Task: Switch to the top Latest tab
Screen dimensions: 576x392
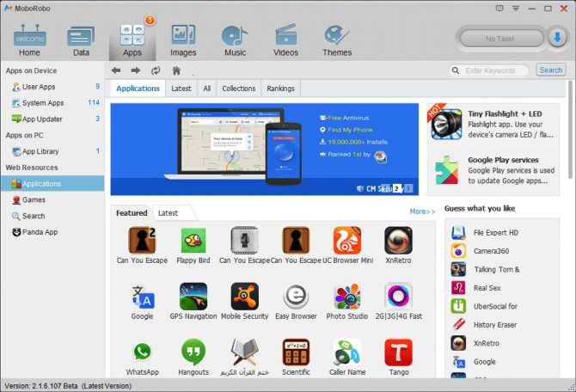Action: pyautogui.click(x=181, y=89)
